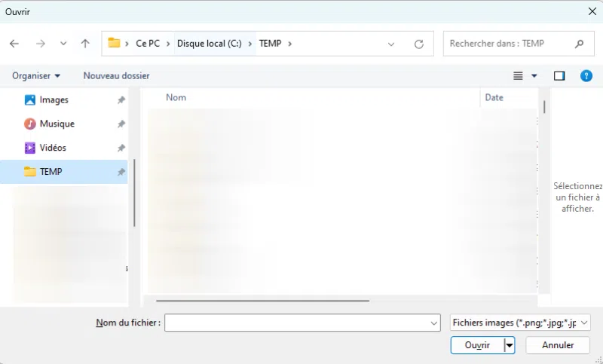Click the pin icon next to Musique
Image resolution: width=603 pixels, height=364 pixels.
tap(121, 124)
